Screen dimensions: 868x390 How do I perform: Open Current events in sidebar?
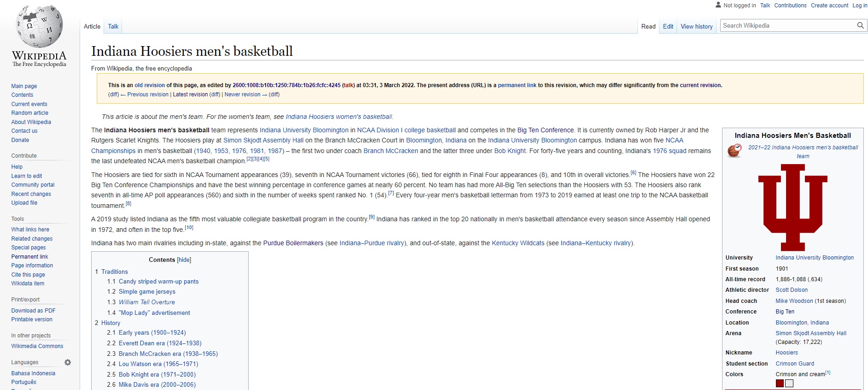point(29,104)
